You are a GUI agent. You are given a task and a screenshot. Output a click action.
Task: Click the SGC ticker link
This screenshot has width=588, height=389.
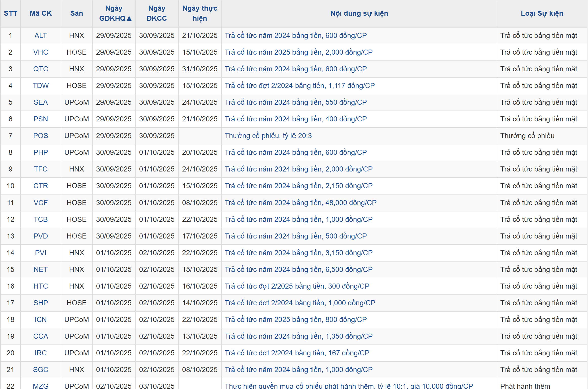(x=40, y=370)
